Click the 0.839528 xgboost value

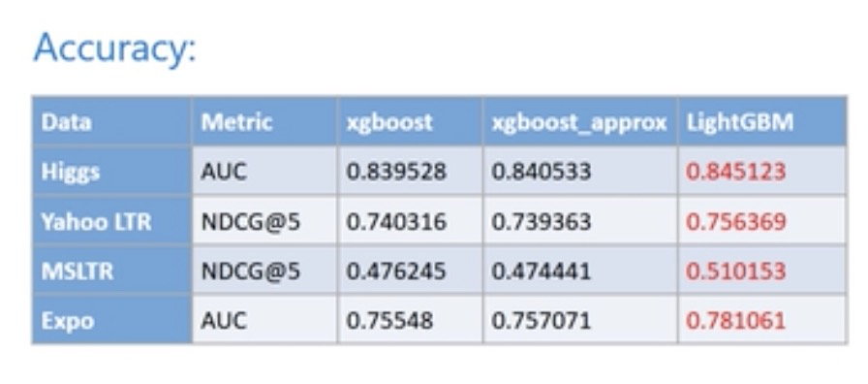point(396,172)
